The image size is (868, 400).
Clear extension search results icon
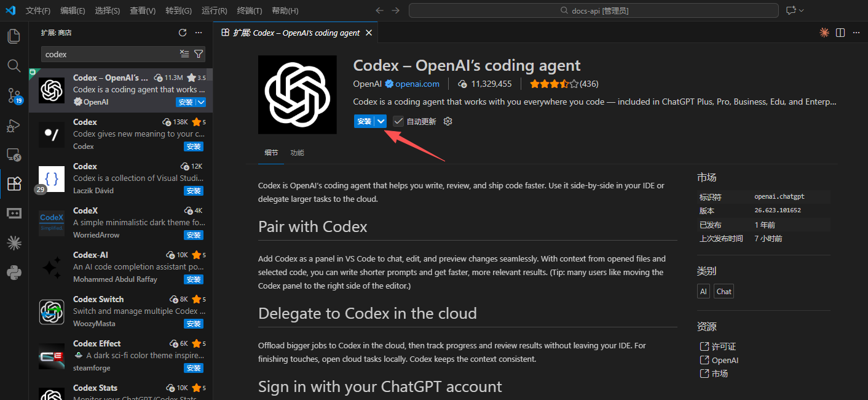[184, 54]
